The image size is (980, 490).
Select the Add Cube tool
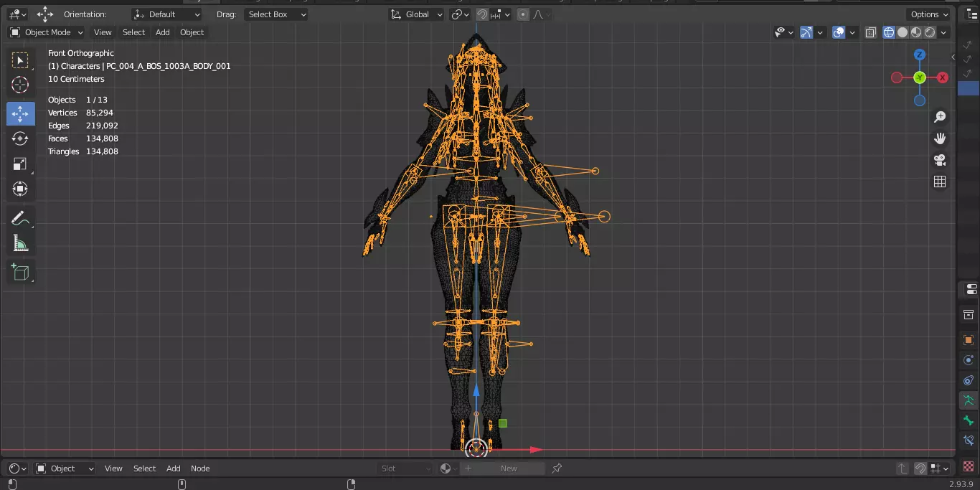click(x=20, y=273)
